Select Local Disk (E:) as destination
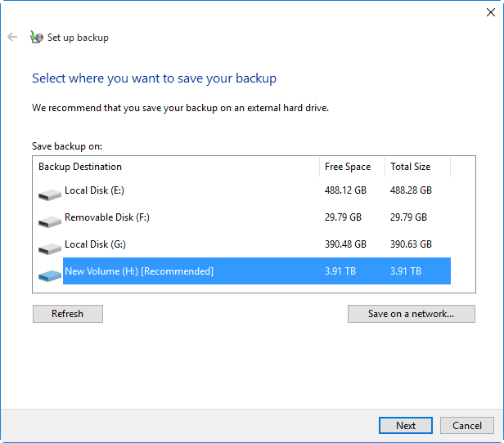This screenshot has width=504, height=443. 94,190
